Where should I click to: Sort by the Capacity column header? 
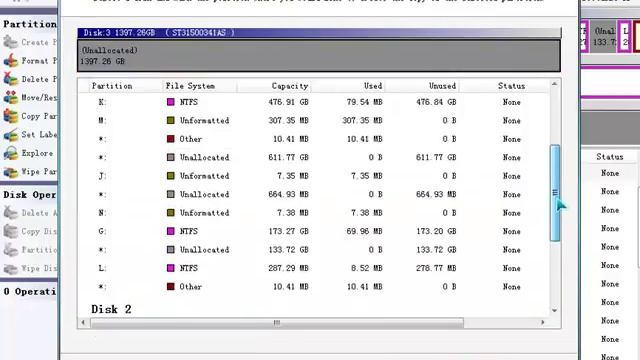coord(290,86)
